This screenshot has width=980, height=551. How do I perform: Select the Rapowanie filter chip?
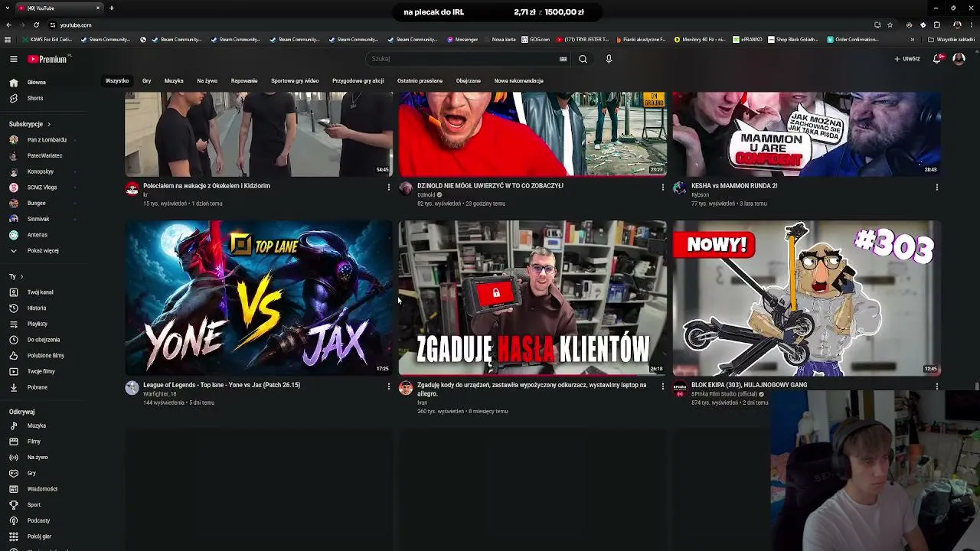[244, 81]
